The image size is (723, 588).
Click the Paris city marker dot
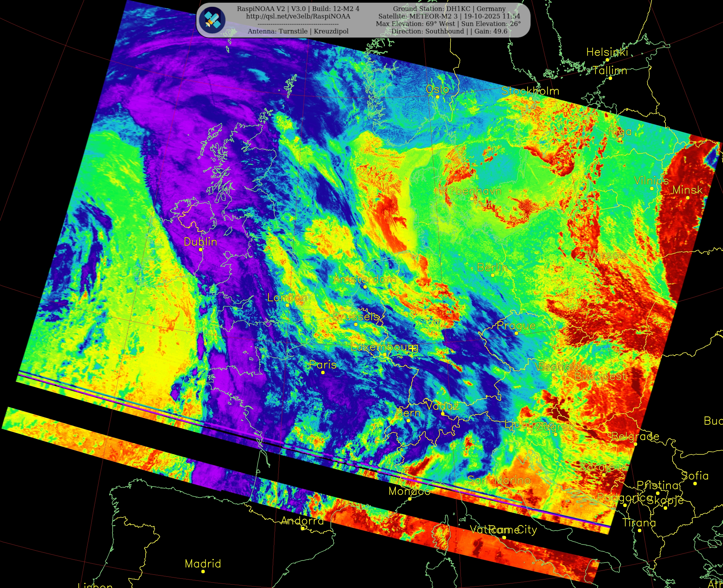(323, 373)
